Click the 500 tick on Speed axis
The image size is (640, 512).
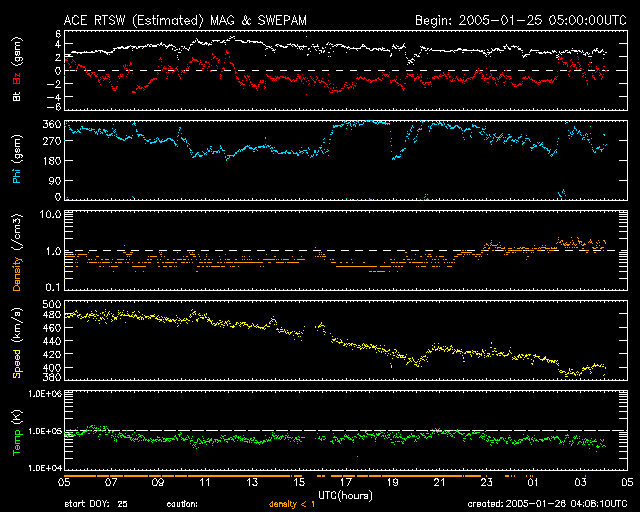click(52, 303)
